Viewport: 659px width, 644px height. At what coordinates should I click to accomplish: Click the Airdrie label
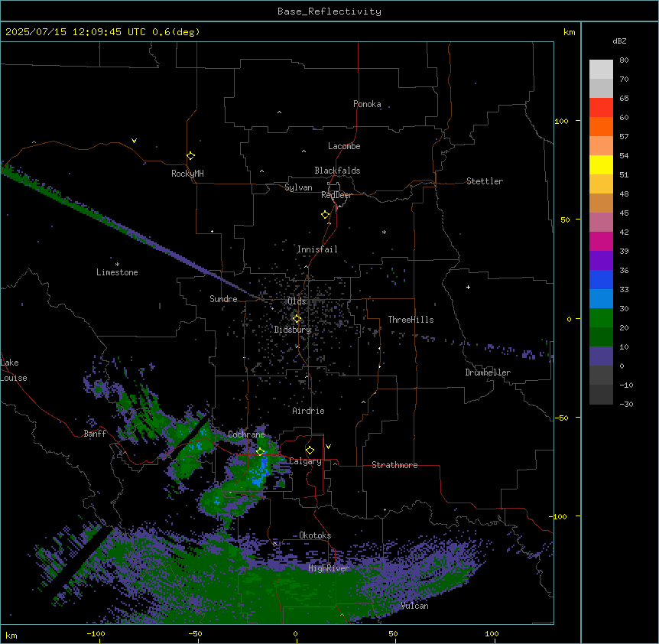(x=309, y=411)
